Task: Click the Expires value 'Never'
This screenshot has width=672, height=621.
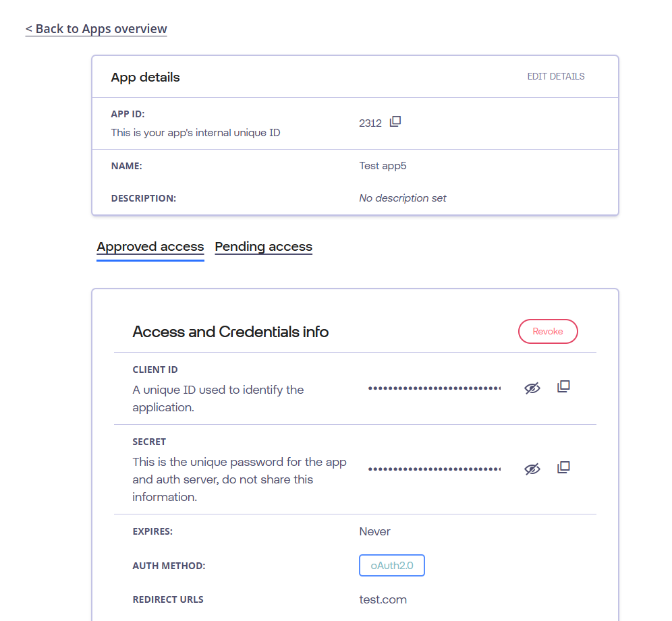Action: (x=375, y=531)
